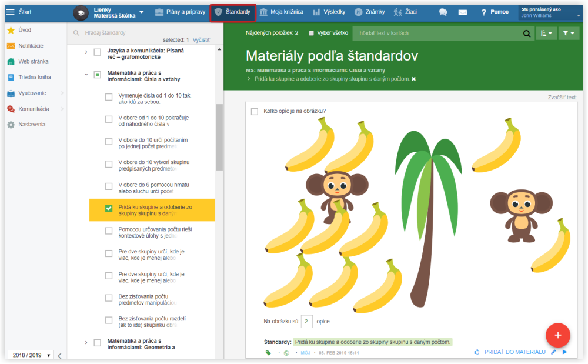Remove the Pridá ku skupine filter with the x
This screenshot has height=364, width=588.
click(413, 79)
